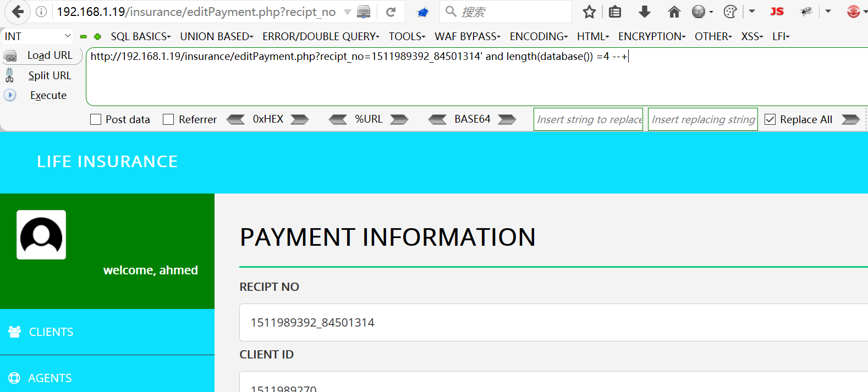Open the UNION BASED menu

click(x=217, y=36)
